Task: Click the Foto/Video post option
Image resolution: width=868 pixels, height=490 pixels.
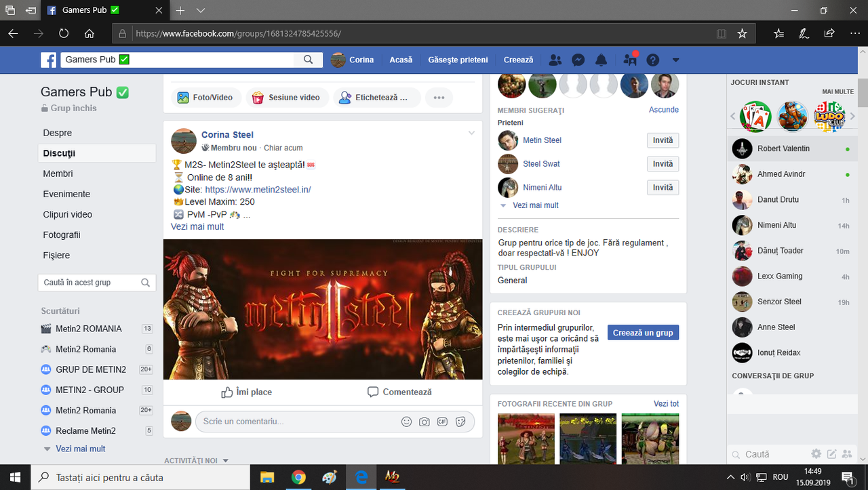Action: [205, 98]
